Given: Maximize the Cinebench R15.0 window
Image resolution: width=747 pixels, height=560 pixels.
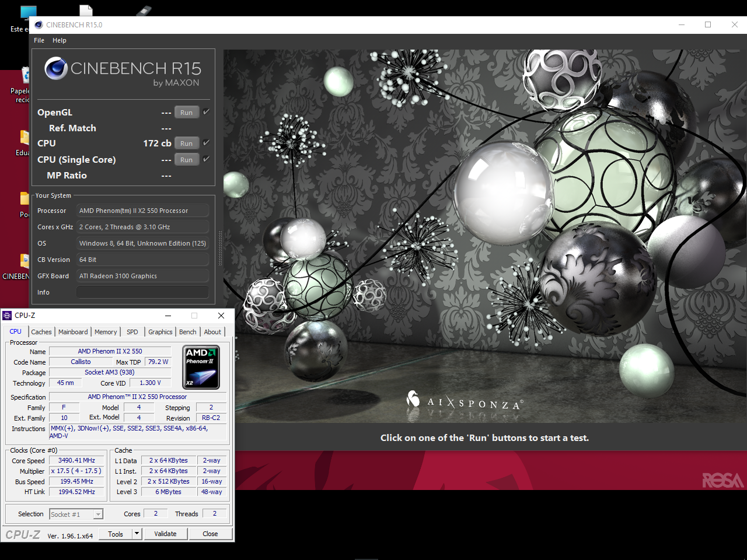Looking at the screenshot, I should tap(708, 24).
